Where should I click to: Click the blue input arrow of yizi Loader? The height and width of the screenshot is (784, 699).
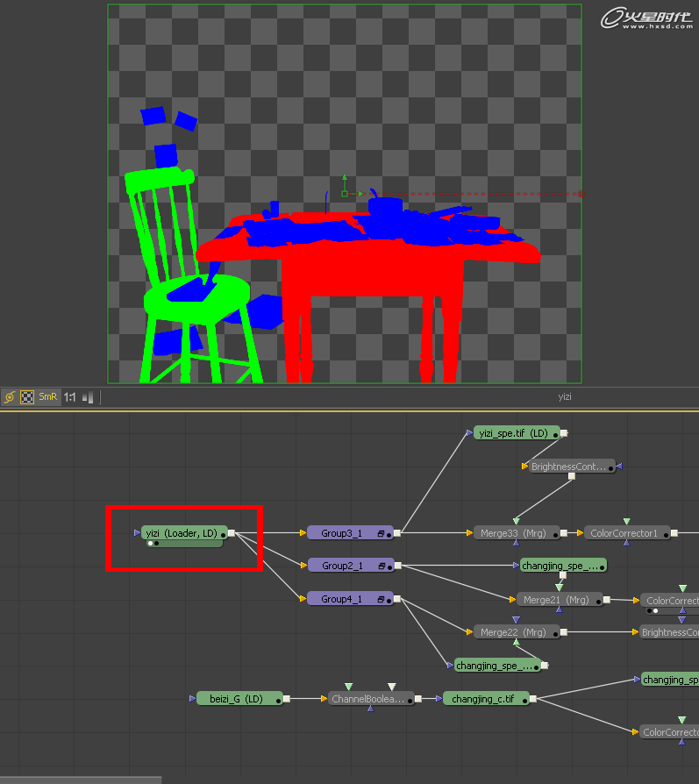pyautogui.click(x=137, y=533)
